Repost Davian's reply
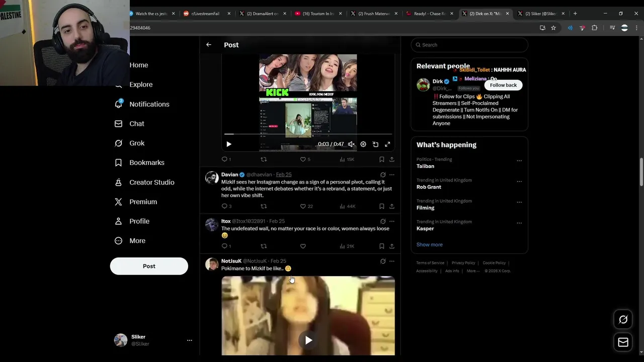 264,206
